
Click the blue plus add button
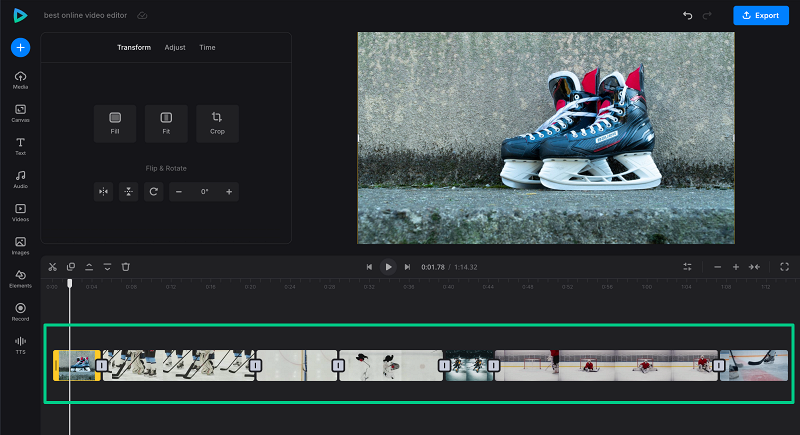[x=20, y=47]
